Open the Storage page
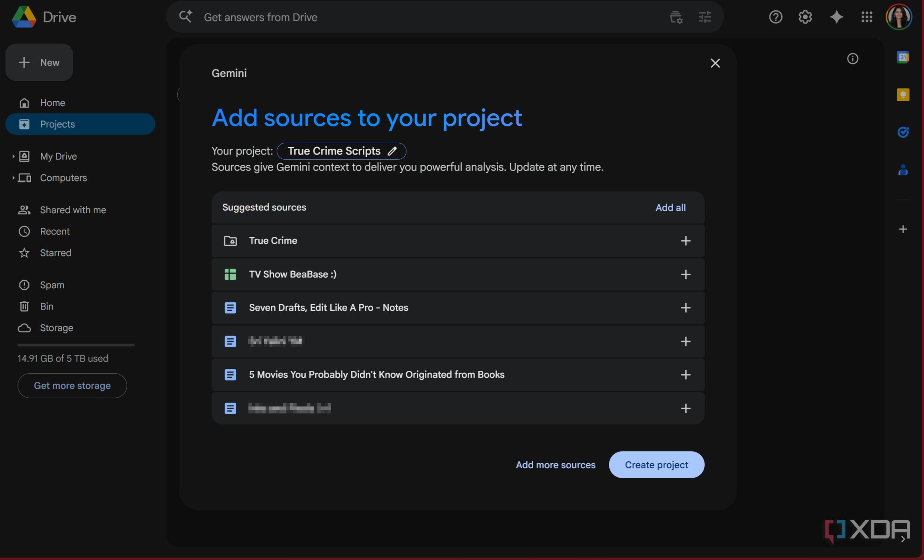 80,328
